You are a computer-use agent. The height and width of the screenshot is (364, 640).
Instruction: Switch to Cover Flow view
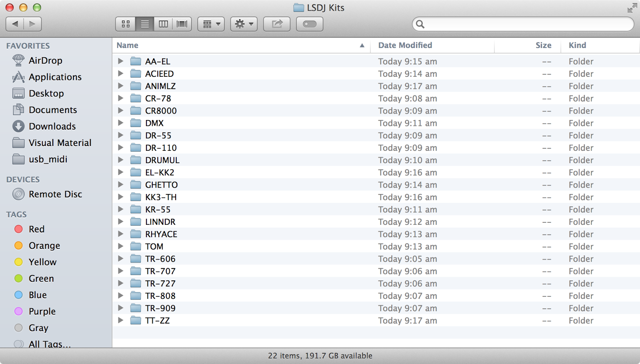182,24
